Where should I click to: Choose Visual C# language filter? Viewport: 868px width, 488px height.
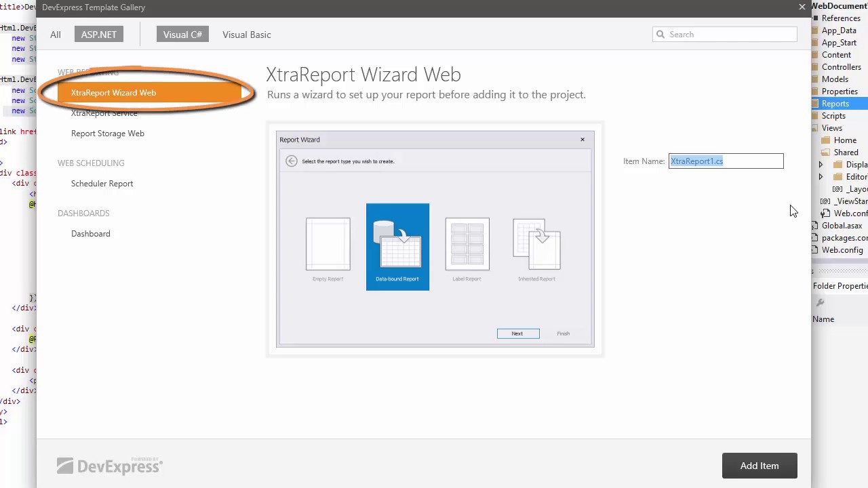pos(182,35)
